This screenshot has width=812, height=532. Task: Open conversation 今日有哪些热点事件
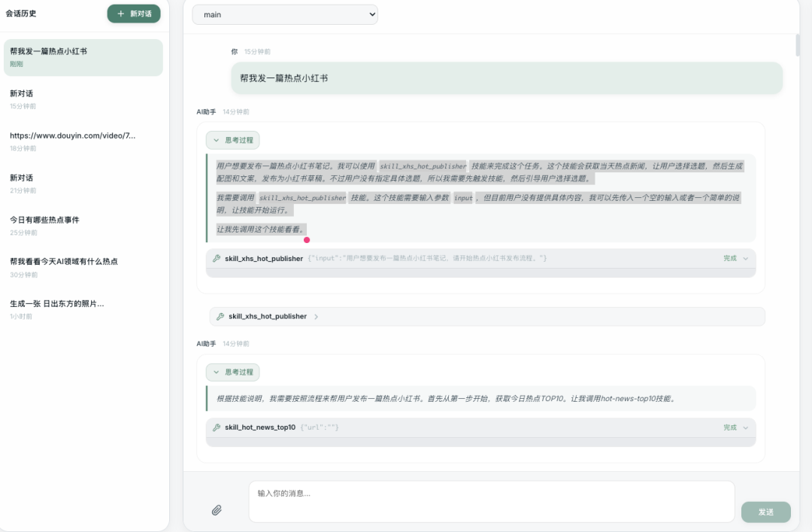(82, 226)
